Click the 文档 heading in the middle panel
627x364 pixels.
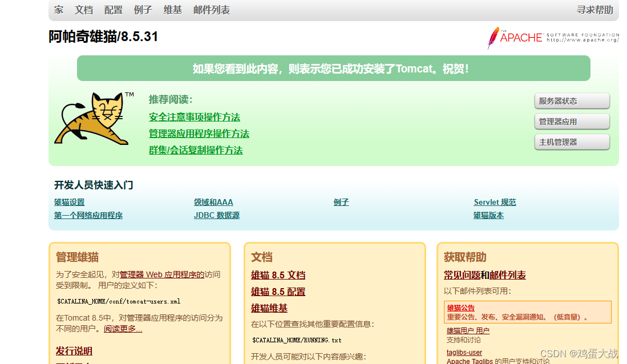pyautogui.click(x=261, y=257)
